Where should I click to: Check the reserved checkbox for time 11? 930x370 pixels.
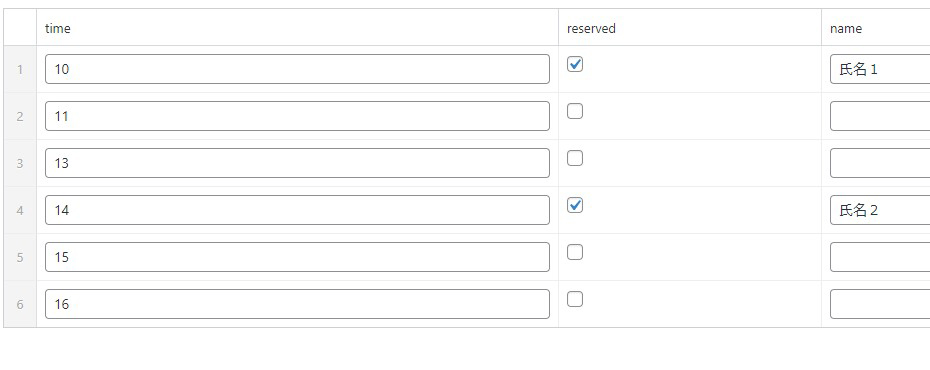coord(575,111)
